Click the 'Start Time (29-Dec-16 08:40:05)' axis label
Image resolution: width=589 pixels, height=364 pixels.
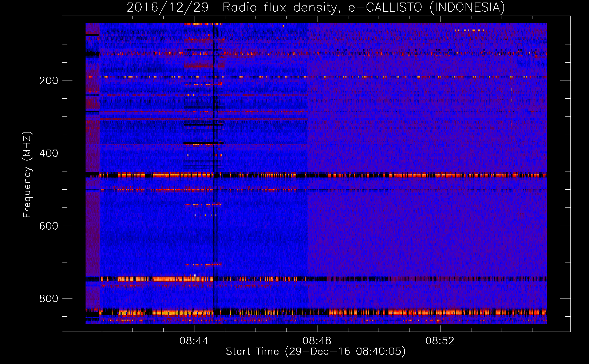(316, 352)
